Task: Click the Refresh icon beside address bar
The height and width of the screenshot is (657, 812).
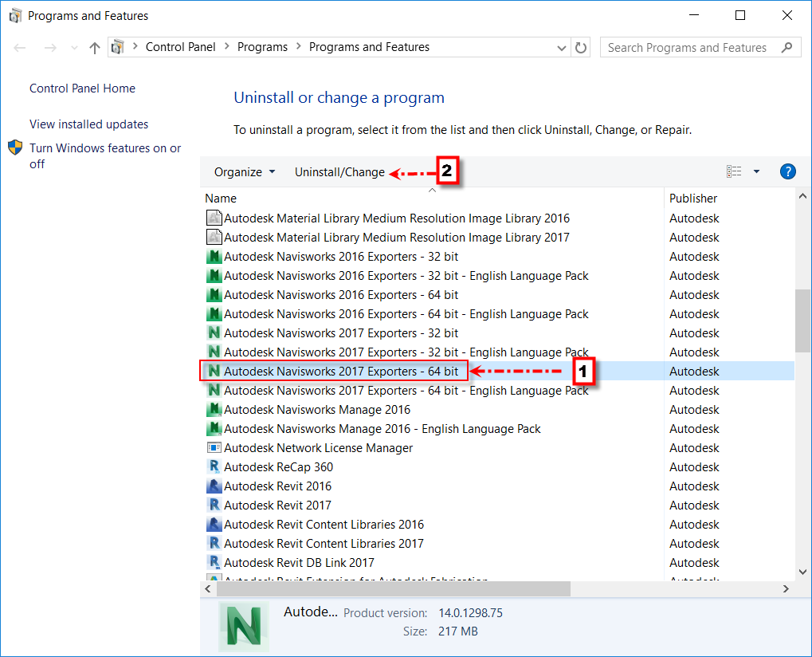Action: (581, 48)
